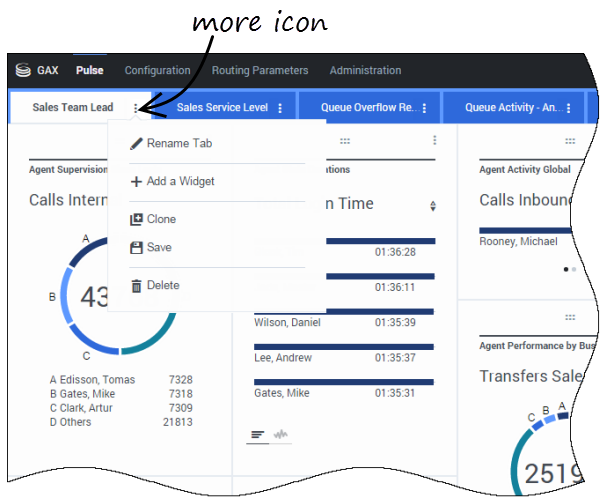Image resolution: width=606 pixels, height=504 pixels.
Task: Toggle sort order arrows next to Time
Action: [x=433, y=206]
